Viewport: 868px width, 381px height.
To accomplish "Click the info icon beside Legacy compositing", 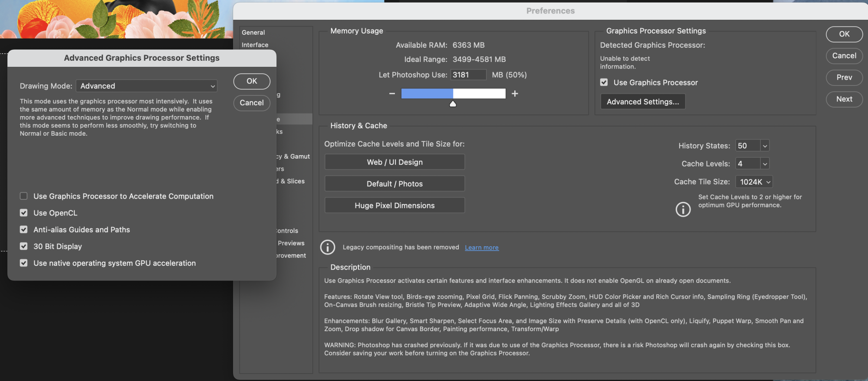I will point(328,247).
